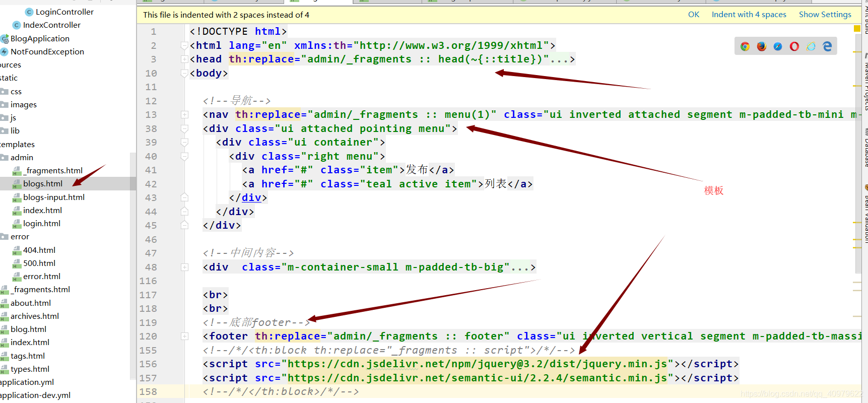The width and height of the screenshot is (868, 403).
Task: Click the NotFoundException class icon
Action: coord(5,51)
